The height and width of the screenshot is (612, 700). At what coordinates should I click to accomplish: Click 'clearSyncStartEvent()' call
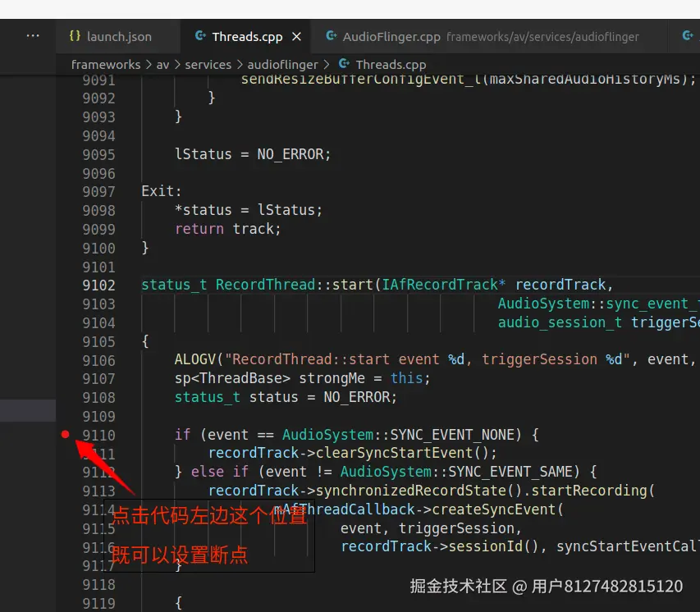click(402, 453)
